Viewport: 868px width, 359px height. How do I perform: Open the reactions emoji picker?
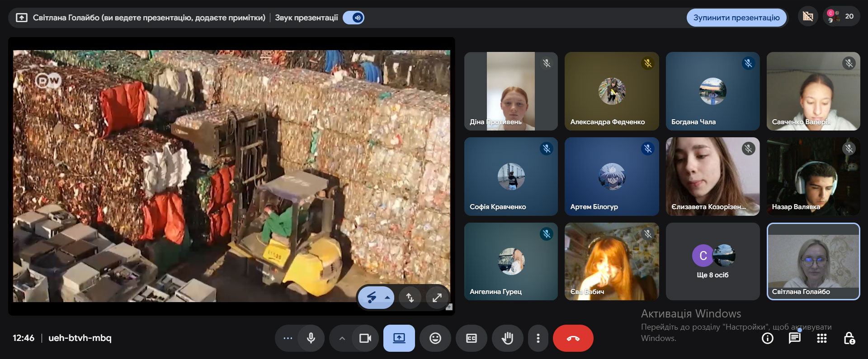pyautogui.click(x=435, y=338)
